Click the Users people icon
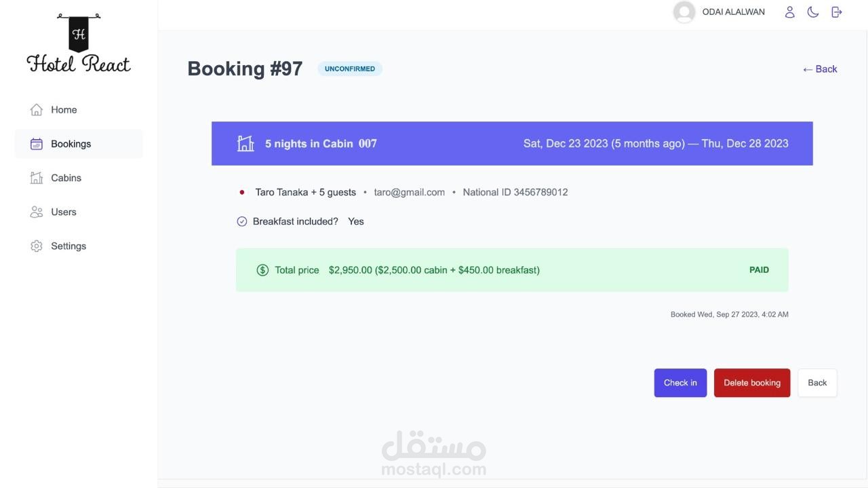The width and height of the screenshot is (868, 488). [37, 212]
